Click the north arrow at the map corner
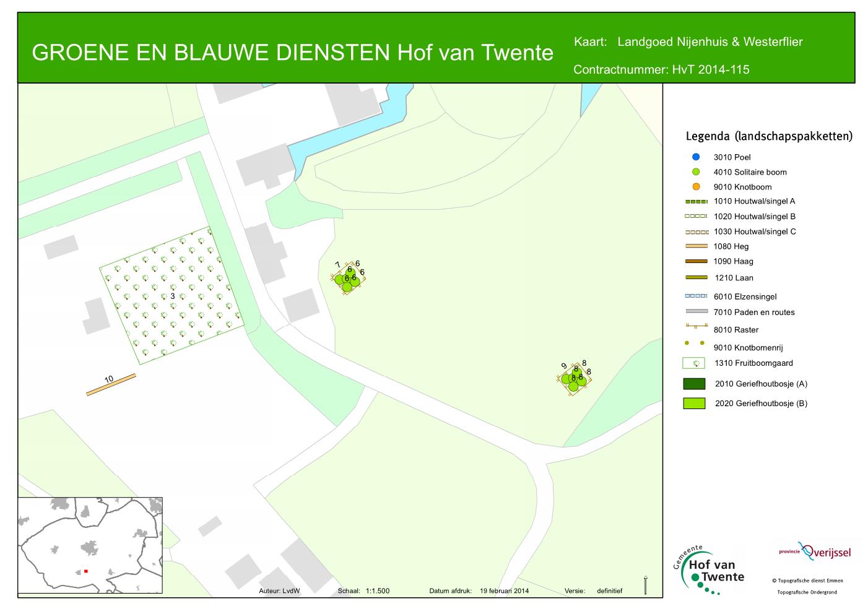The height and width of the screenshot is (614, 868). coord(646,585)
